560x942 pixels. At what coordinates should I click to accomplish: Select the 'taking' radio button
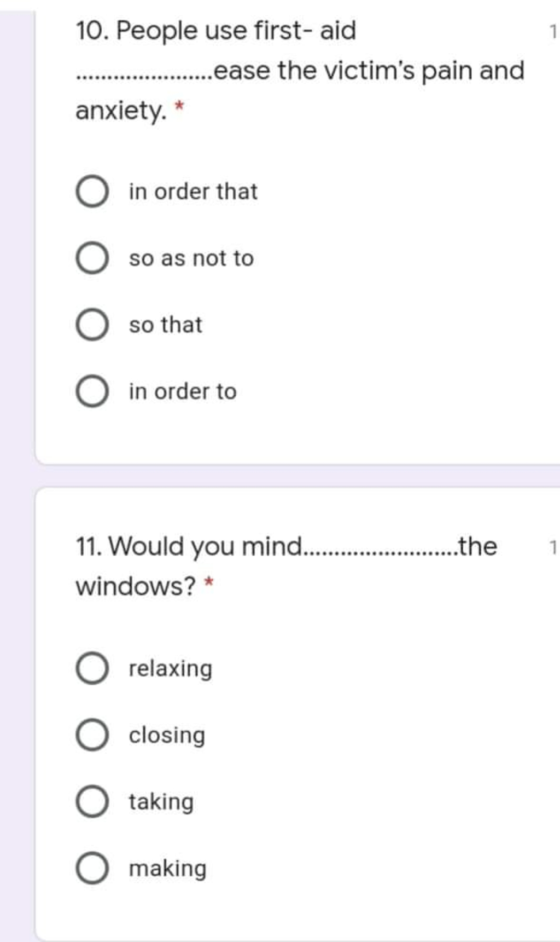click(92, 801)
